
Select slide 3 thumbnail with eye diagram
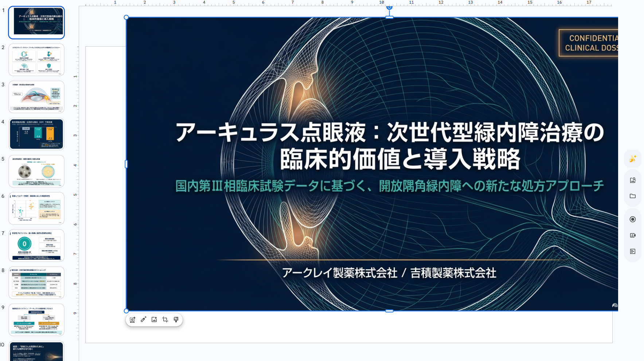[36, 97]
